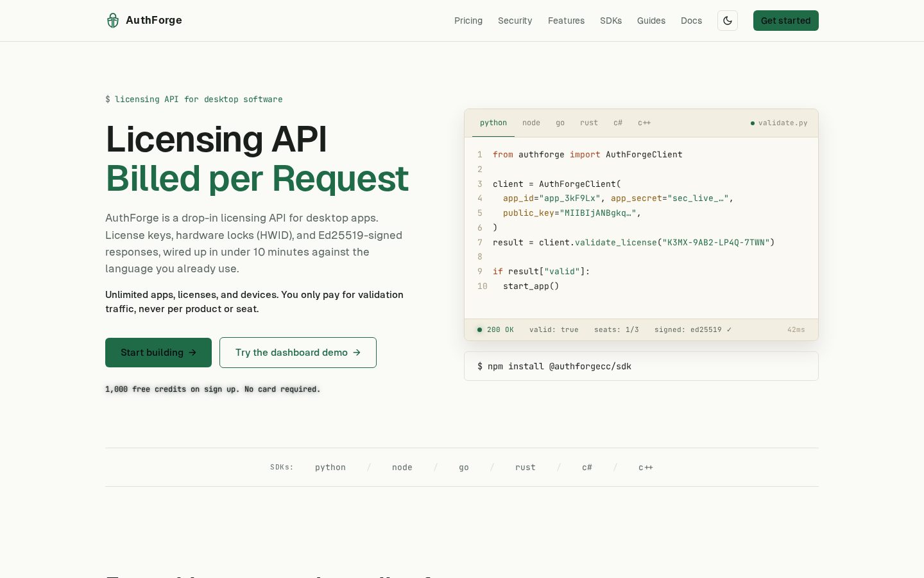Click the start_app() code line

[531, 286]
